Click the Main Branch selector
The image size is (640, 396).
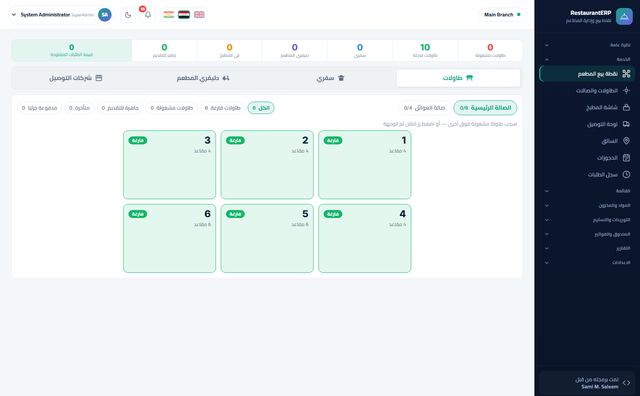(x=502, y=15)
